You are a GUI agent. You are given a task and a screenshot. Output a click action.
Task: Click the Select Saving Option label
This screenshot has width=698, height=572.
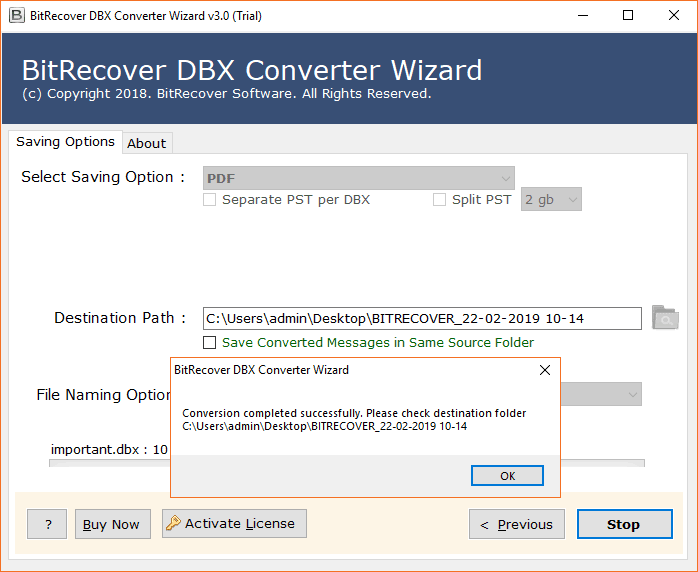(x=103, y=177)
